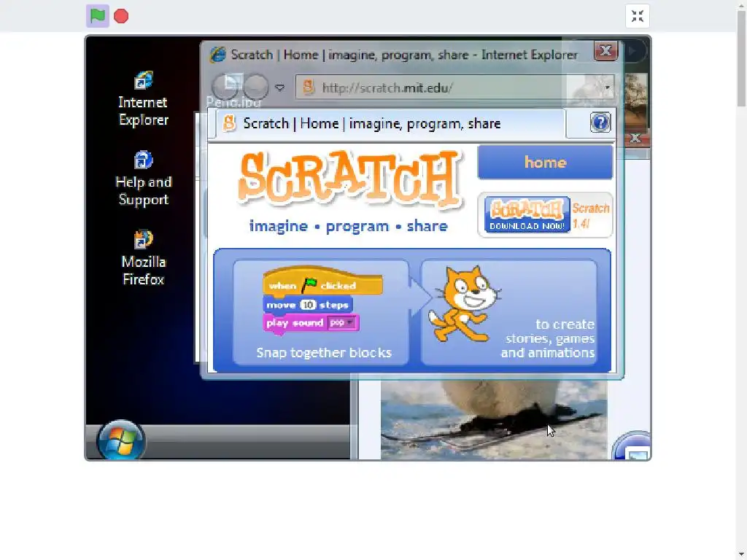Exit full screen mode using the collapse icon
The width and height of the screenshot is (747, 560).
pos(638,16)
